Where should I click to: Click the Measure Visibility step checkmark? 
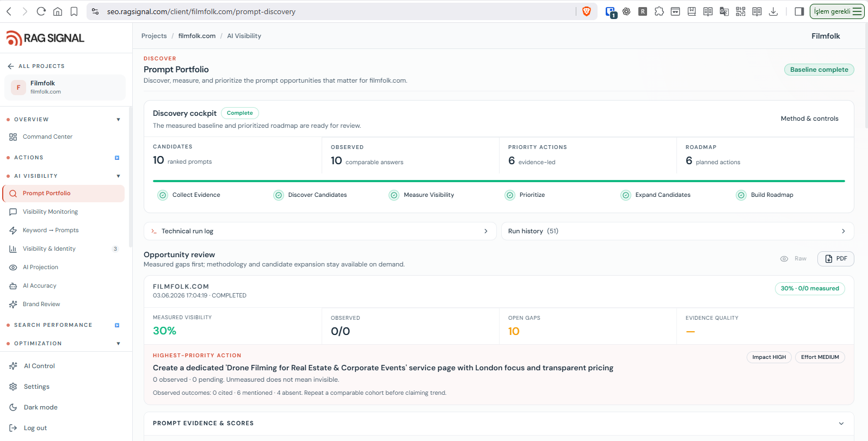click(x=394, y=195)
